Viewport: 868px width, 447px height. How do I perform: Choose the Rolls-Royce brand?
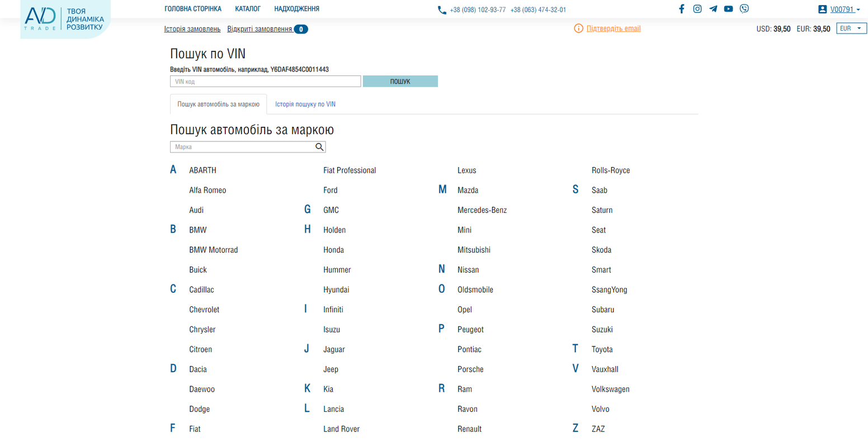[611, 170]
